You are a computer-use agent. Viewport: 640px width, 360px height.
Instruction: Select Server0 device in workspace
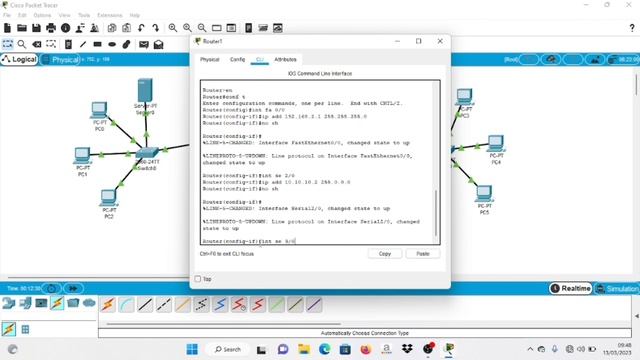pos(145,91)
